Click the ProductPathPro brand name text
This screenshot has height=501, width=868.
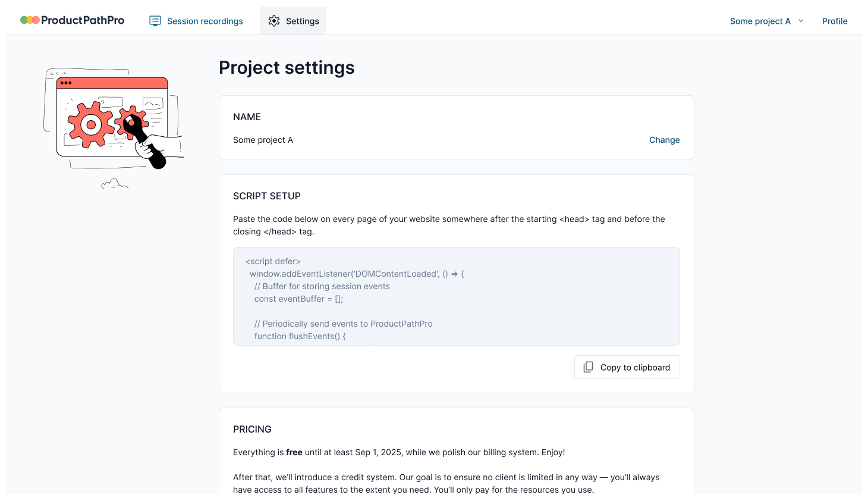(83, 20)
